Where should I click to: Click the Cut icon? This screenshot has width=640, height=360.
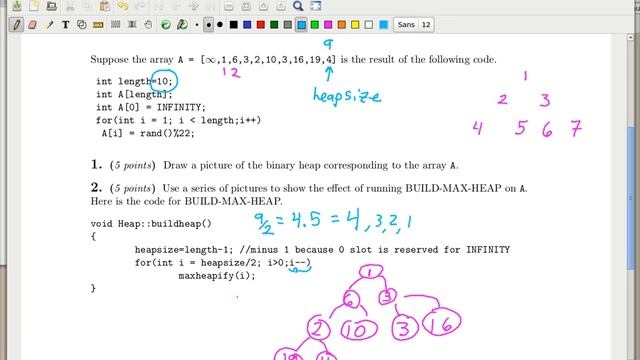pos(70,6)
